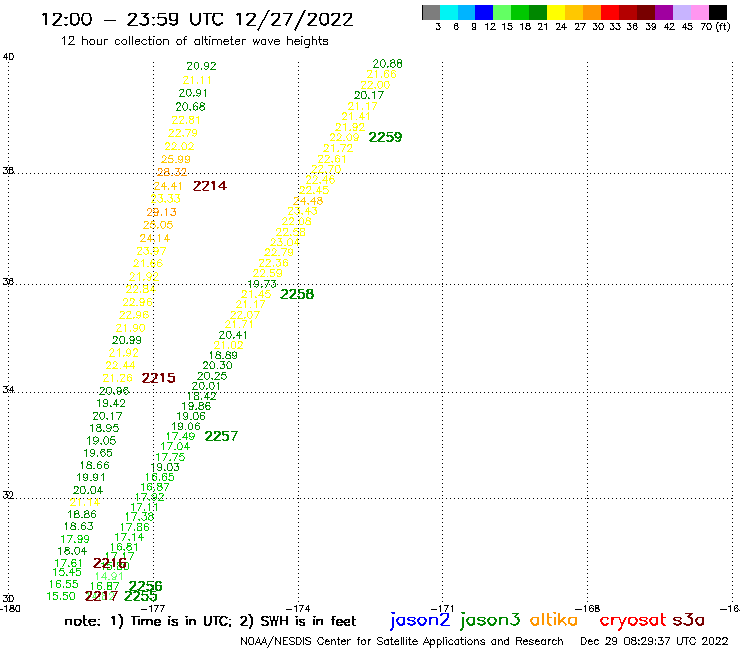Screen dimensions: 740x650
Task: Select the lavender swatch in the legend
Action: [682, 12]
